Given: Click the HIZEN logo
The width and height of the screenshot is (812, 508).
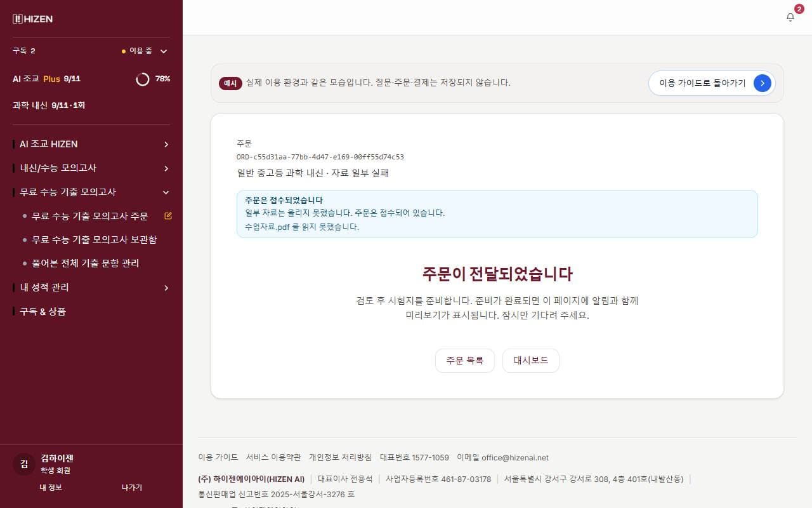Looking at the screenshot, I should coord(33,19).
